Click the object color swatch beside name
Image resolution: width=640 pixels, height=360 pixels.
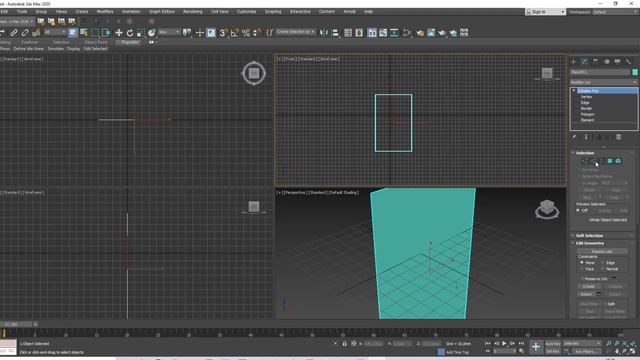[x=635, y=72]
